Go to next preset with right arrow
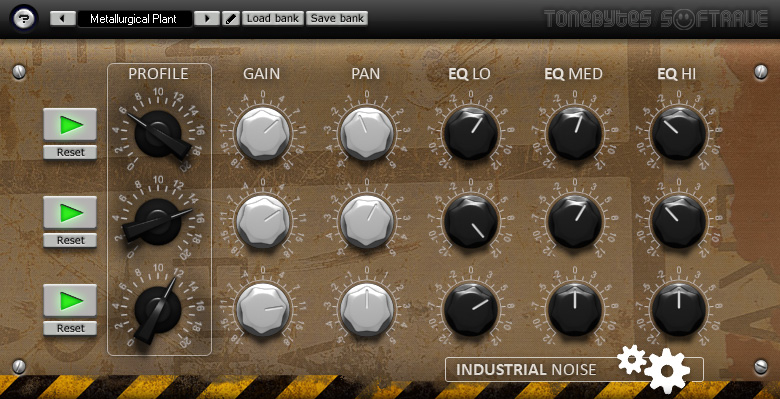780x399 pixels. (207, 19)
